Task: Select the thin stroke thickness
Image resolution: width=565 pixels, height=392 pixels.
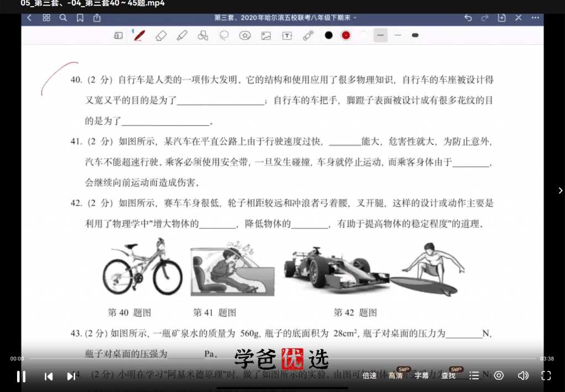Action: point(398,35)
